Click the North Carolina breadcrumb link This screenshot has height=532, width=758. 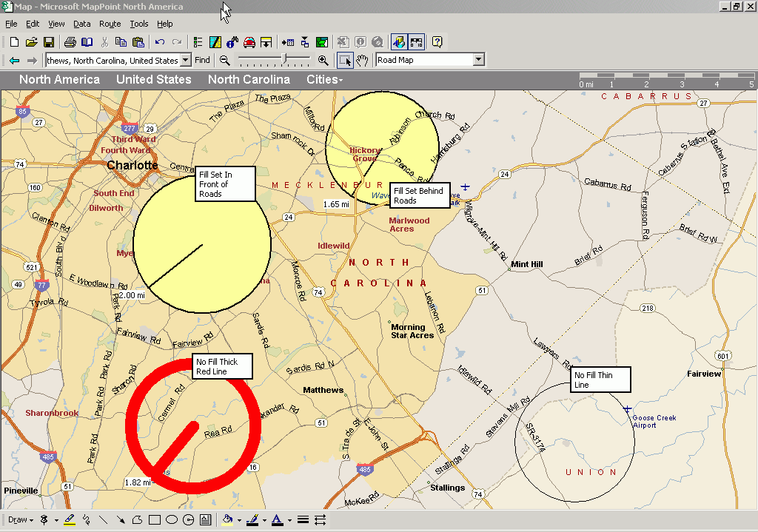(x=249, y=79)
